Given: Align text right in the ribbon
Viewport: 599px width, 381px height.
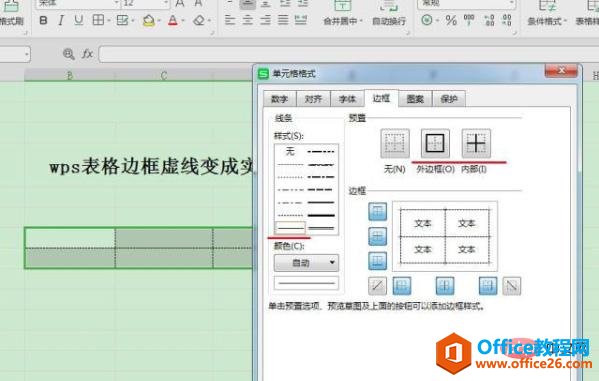Looking at the screenshot, I should pyautogui.click(x=265, y=19).
